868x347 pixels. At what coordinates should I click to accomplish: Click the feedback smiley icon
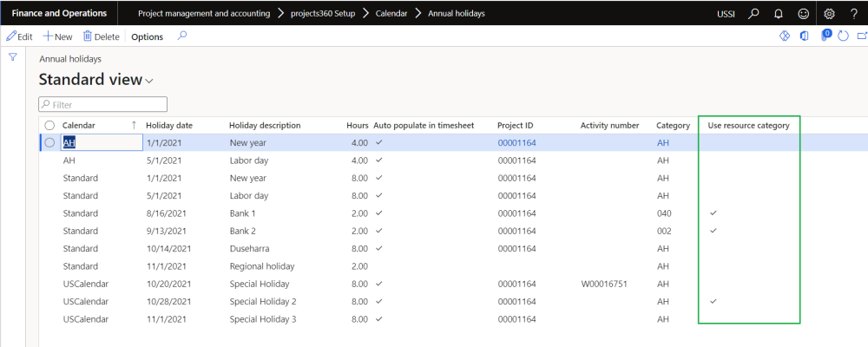[804, 14]
